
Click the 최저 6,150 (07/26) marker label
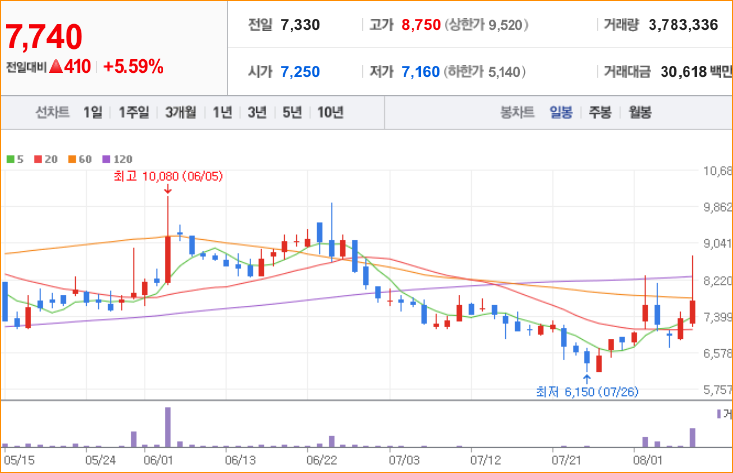587,391
